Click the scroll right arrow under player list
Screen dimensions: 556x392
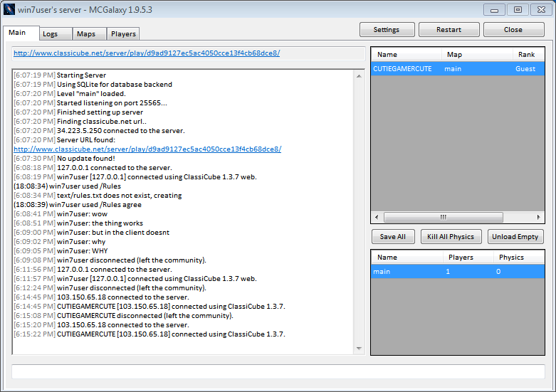(539, 218)
